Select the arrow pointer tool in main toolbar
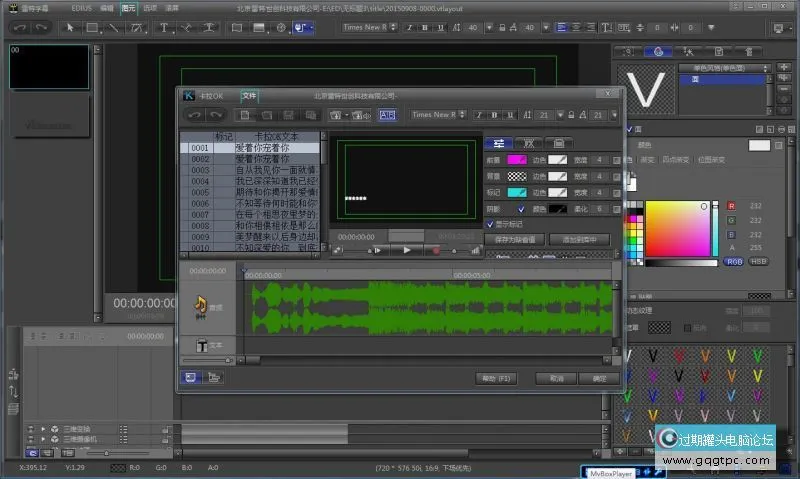This screenshot has width=800, height=479. click(x=70, y=27)
